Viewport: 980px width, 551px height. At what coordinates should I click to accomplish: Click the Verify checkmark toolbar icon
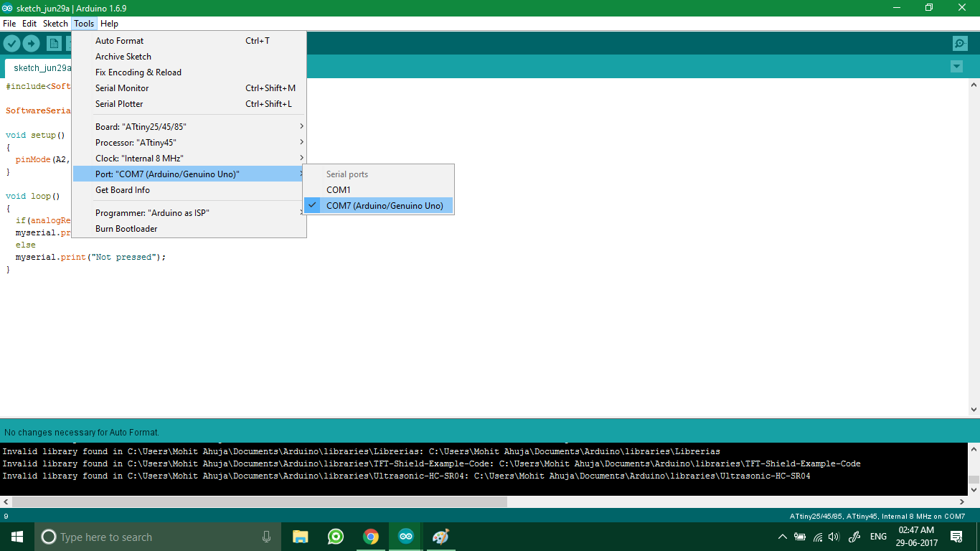point(11,43)
